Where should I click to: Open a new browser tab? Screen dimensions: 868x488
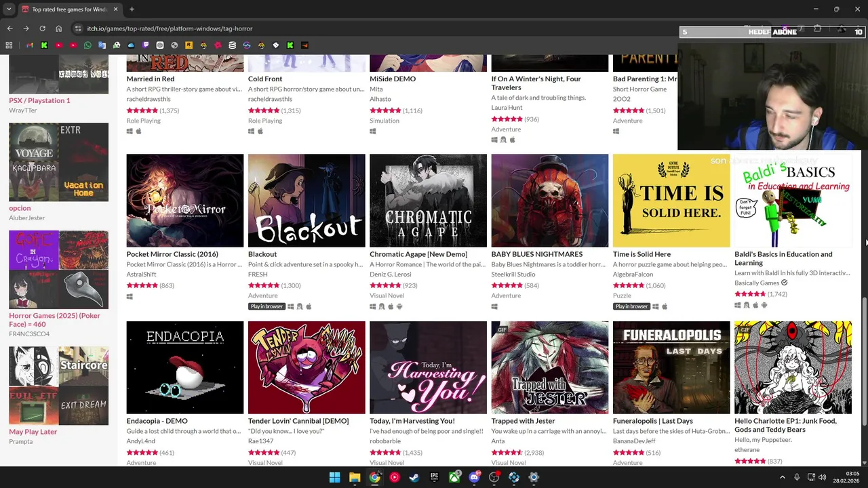coord(132,9)
